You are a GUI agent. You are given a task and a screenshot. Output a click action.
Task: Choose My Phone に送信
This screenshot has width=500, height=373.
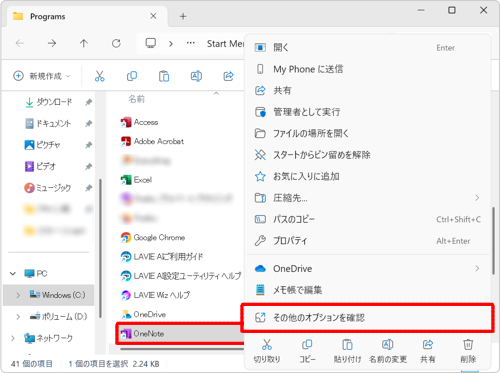[x=368, y=69]
